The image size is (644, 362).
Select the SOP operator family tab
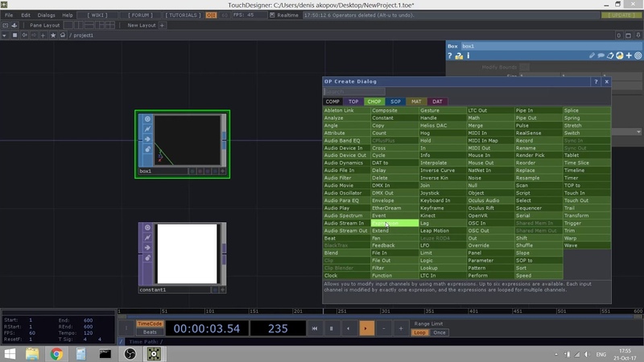(395, 101)
